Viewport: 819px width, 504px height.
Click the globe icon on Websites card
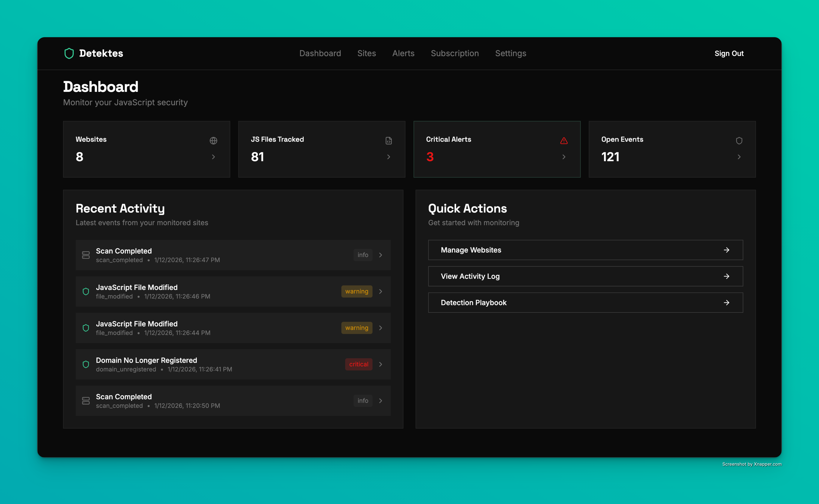213,141
